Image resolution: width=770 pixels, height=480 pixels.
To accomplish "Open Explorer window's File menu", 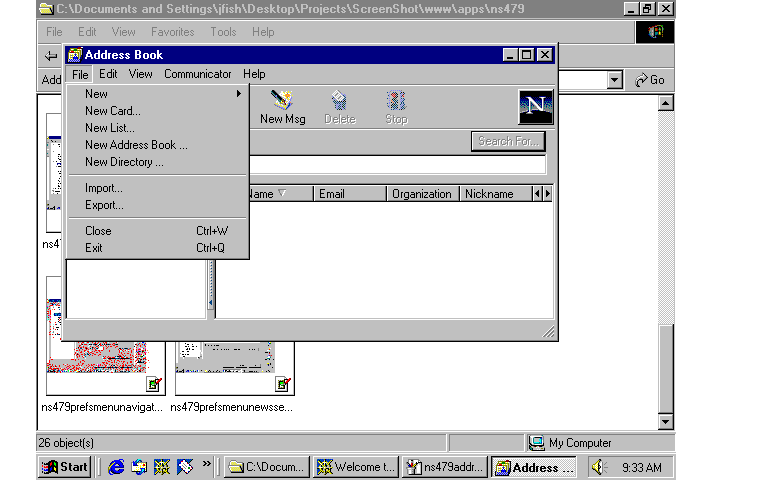I will (54, 32).
